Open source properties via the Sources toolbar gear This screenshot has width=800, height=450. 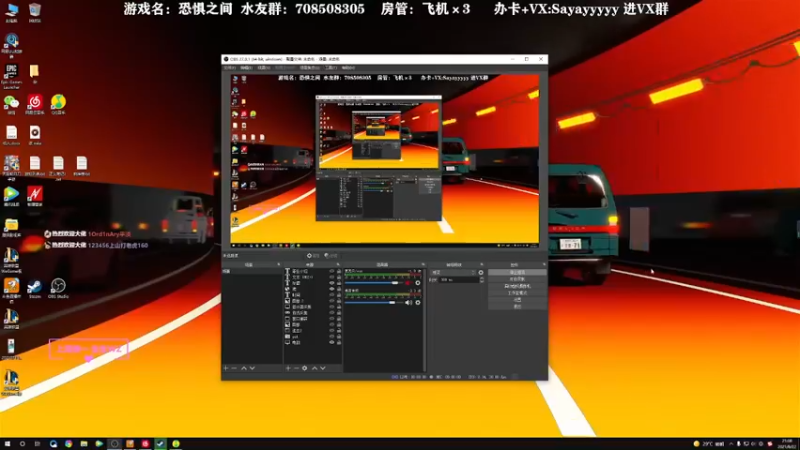click(305, 368)
